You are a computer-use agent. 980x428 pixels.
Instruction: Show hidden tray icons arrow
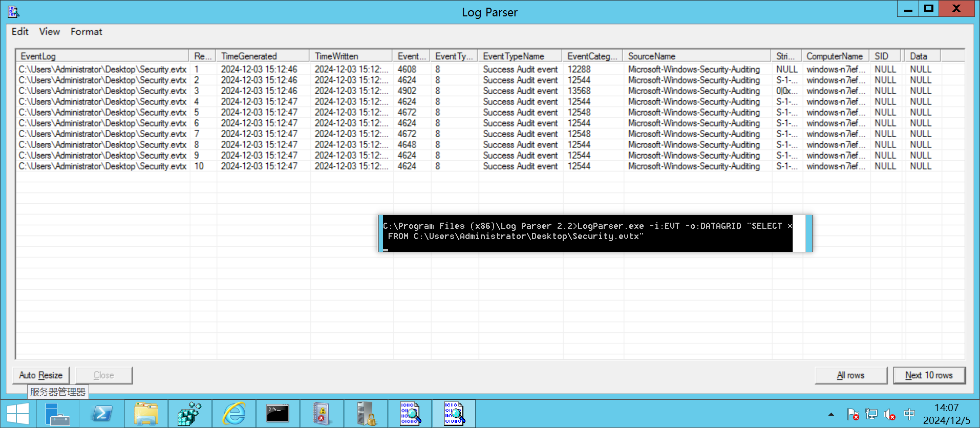(x=831, y=414)
